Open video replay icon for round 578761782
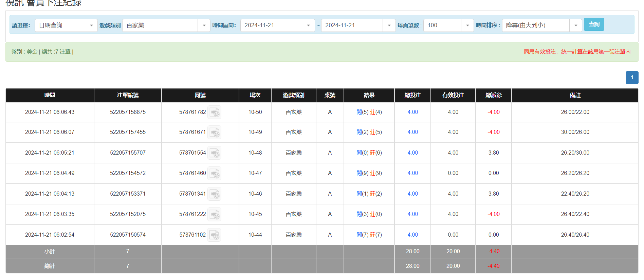Image resolution: width=644 pixels, height=280 pixels. 214,112
